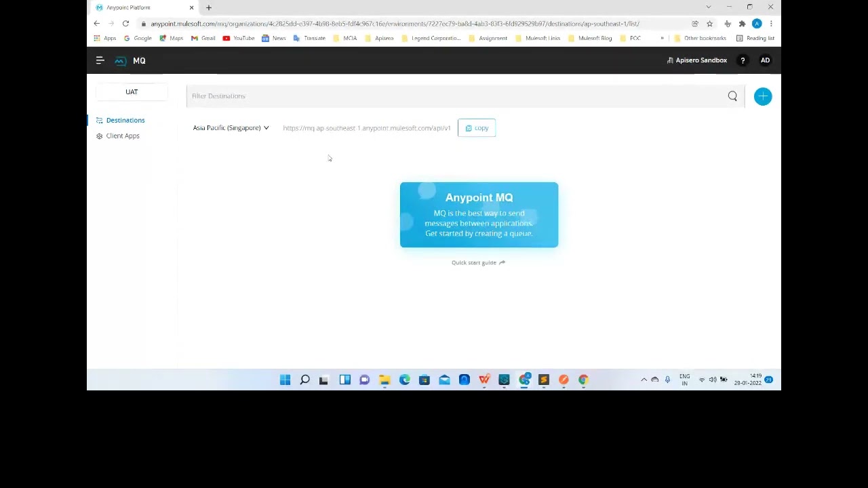Open the microphone tray icon
The width and height of the screenshot is (868, 488).
(667, 380)
